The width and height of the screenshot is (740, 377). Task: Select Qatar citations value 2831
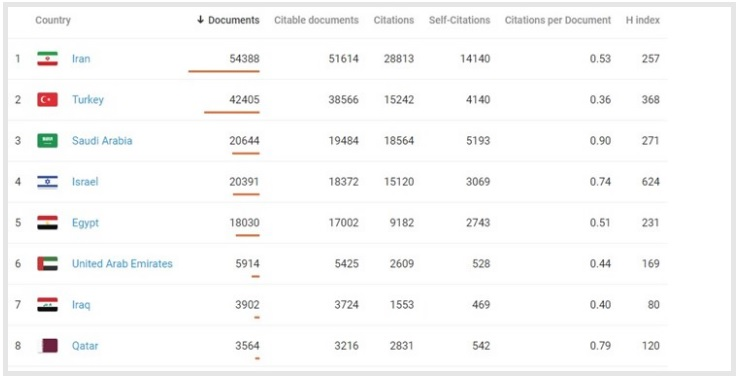pyautogui.click(x=402, y=346)
